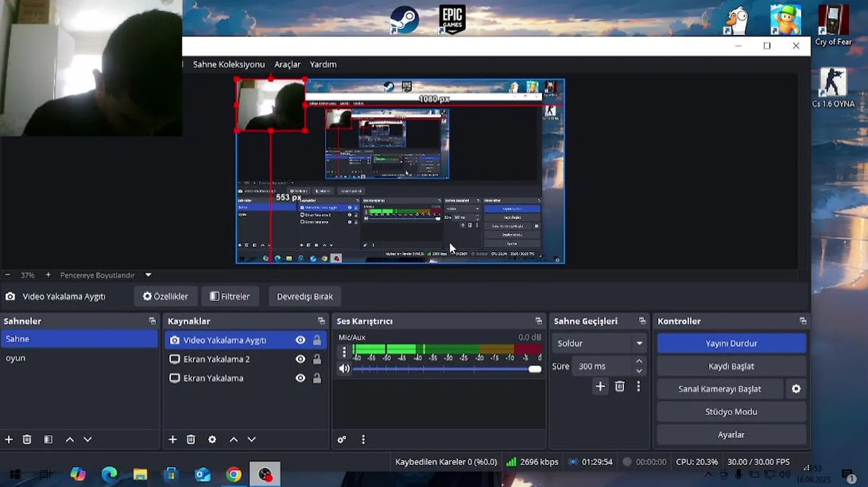Viewport: 868px width, 487px height.
Task: Open Steam desktop shortcut
Action: (404, 20)
